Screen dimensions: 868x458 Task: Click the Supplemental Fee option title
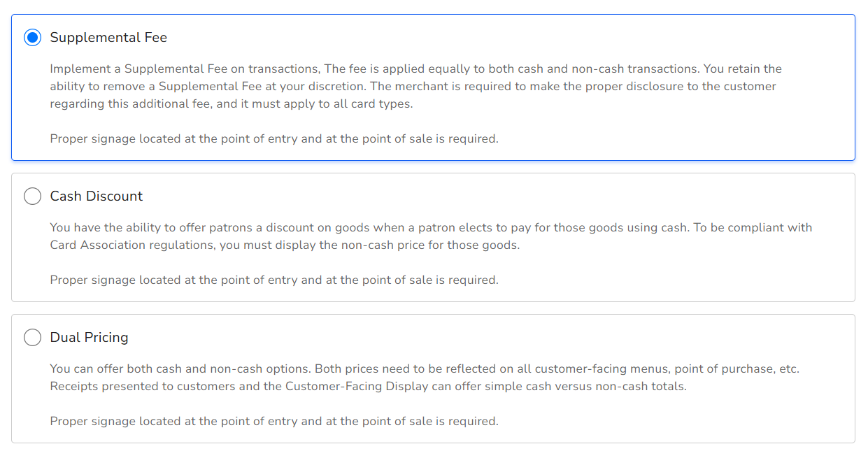108,37
